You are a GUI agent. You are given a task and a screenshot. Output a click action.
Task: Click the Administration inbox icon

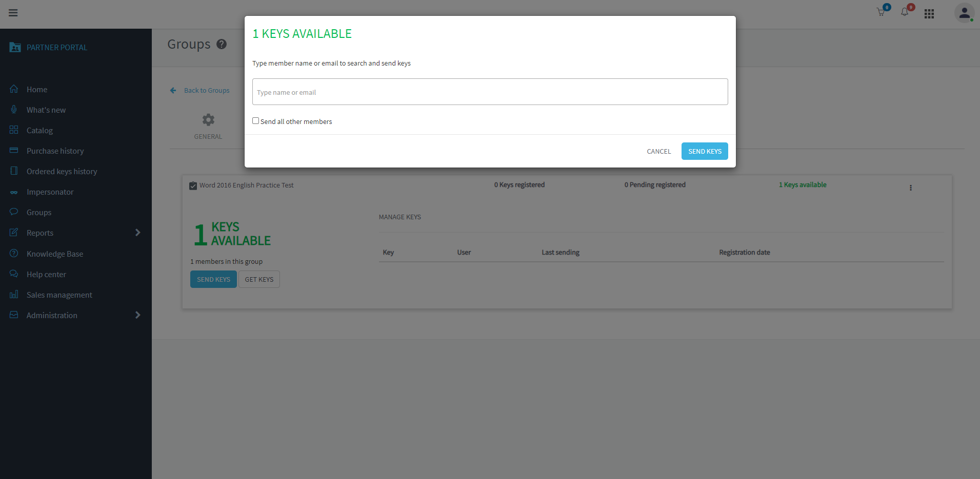[14, 315]
